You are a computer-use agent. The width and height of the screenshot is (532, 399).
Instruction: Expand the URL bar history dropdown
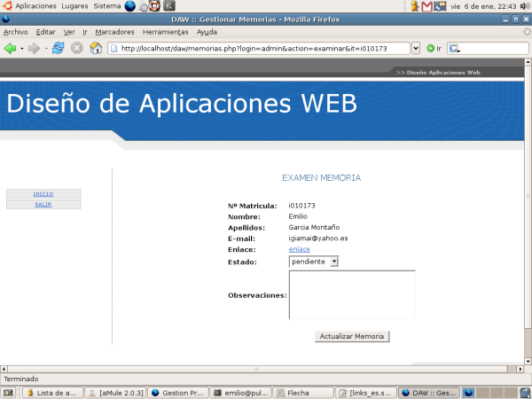coord(416,48)
